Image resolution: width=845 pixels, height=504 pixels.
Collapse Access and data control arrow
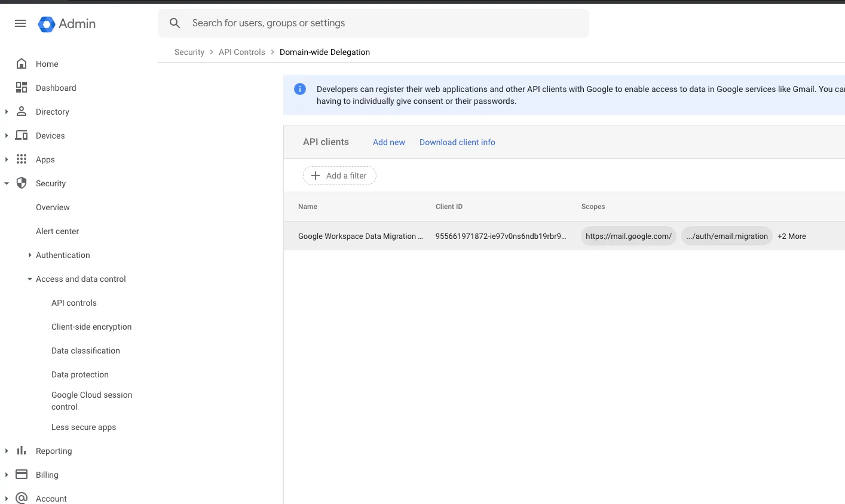[30, 279]
